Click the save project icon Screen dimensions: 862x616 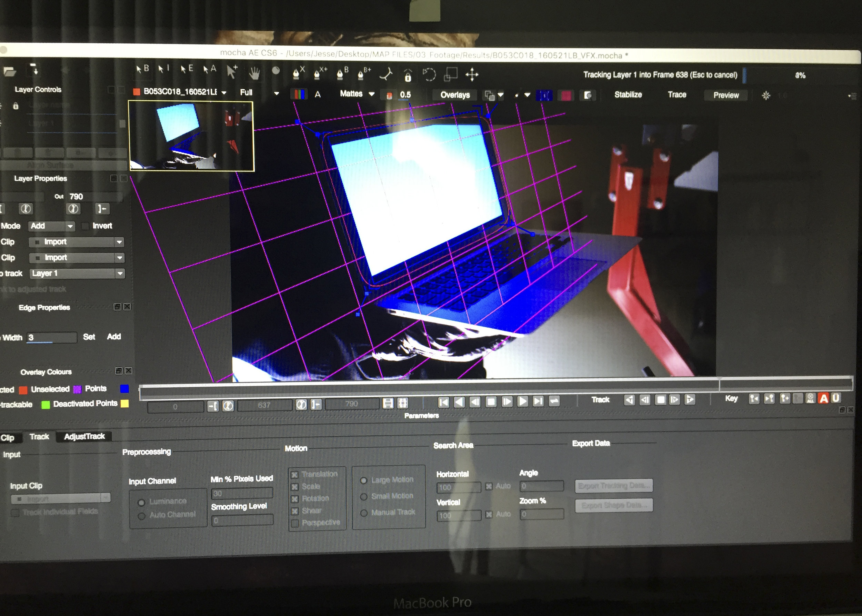34,69
